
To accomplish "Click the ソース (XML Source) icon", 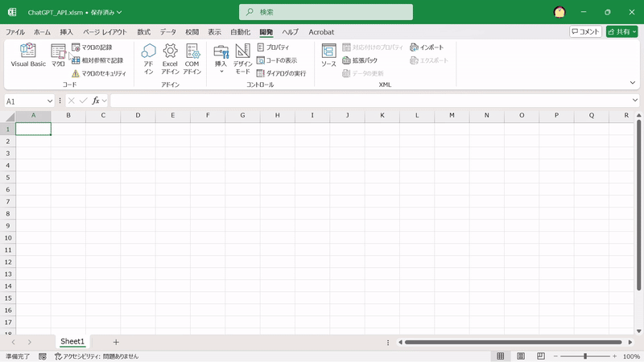I will click(x=328, y=55).
